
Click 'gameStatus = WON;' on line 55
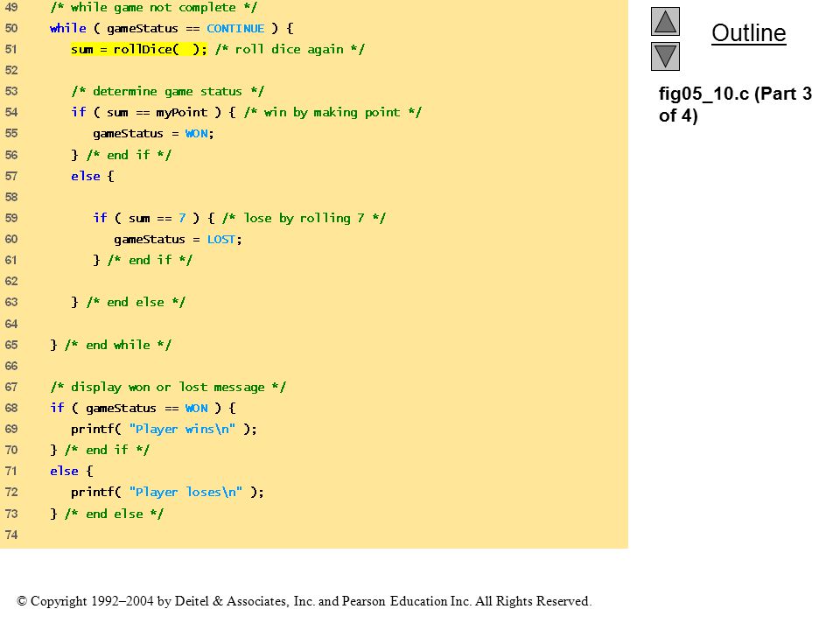tap(153, 134)
